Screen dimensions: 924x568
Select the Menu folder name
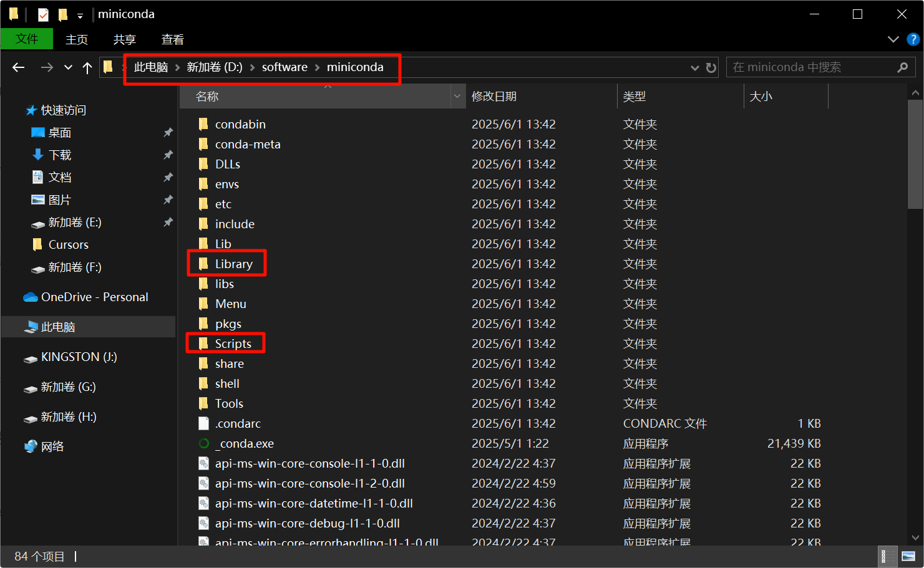231,304
